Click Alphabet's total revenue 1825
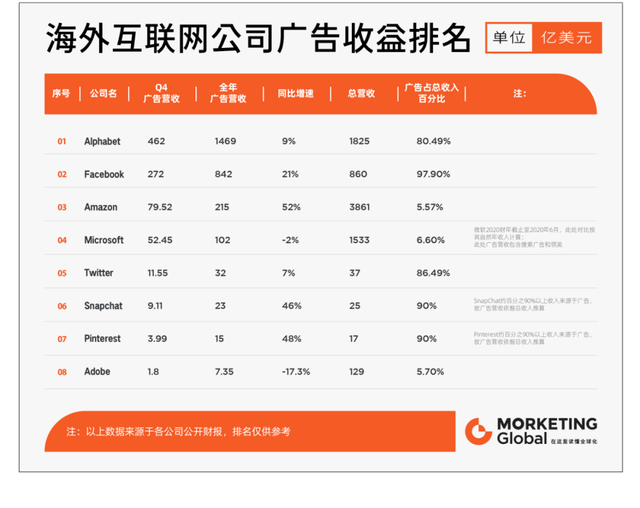Screen dimensions: 640x508 tap(359, 141)
